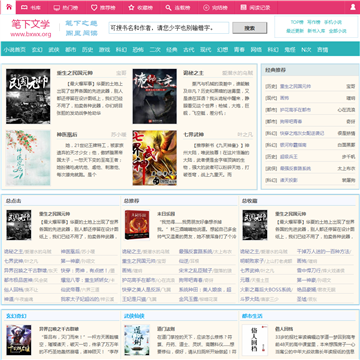Viewport: 360px width, 360px height.
Task: Open the 推荐榜 heart icon link
Action: click(103, 7)
